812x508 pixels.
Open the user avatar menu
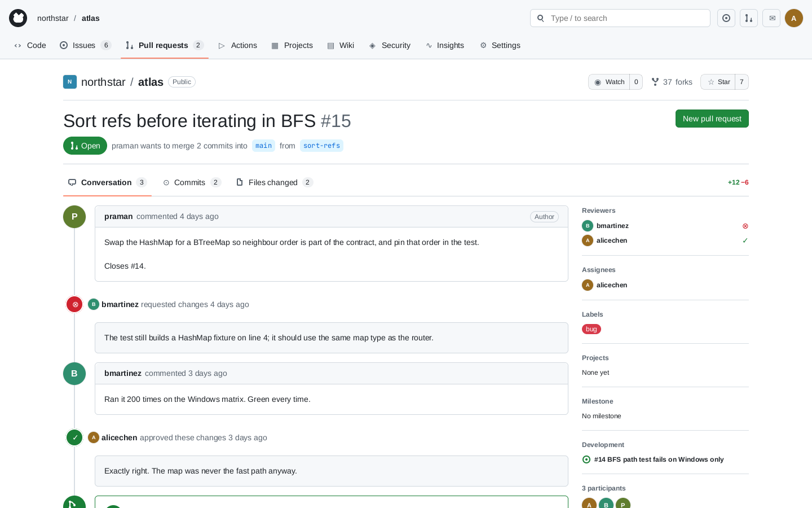click(x=794, y=18)
